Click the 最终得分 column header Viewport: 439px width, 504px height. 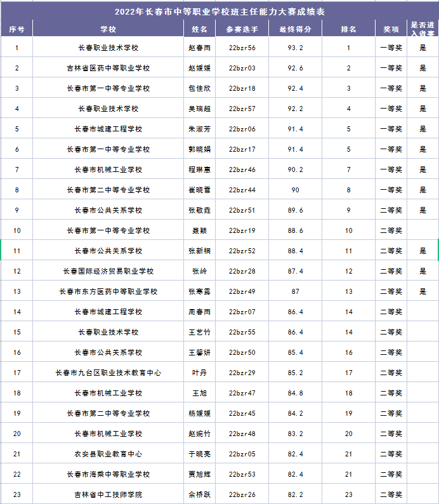pyautogui.click(x=295, y=29)
